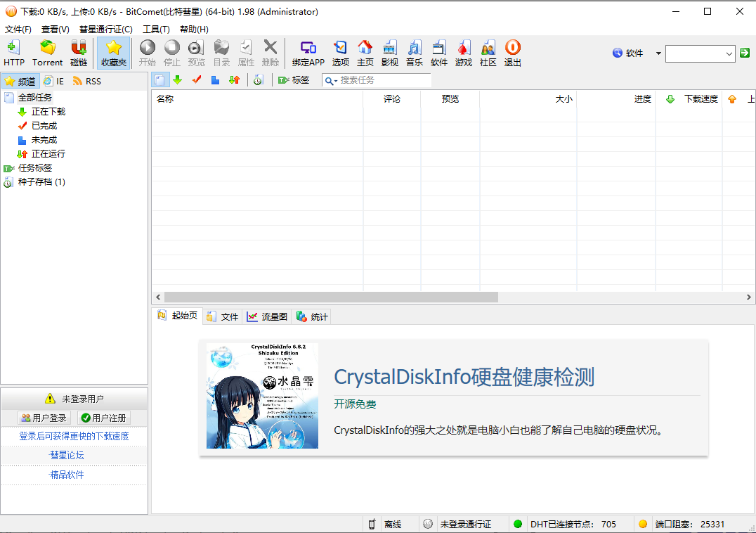Open the 文件(F) menu
This screenshot has height=533, width=756.
point(18,30)
